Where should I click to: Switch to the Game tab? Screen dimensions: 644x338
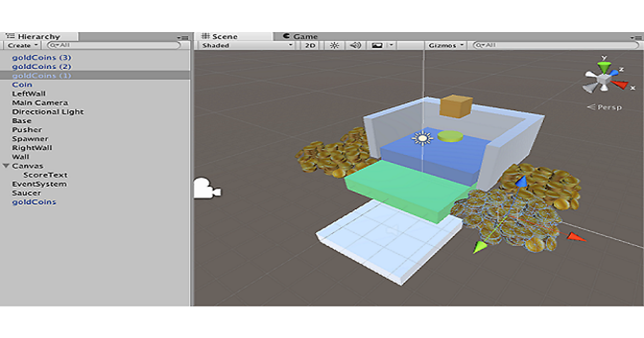[x=301, y=36]
